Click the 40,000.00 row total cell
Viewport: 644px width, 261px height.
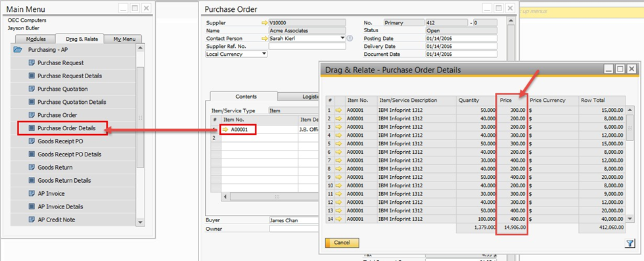pos(602,219)
